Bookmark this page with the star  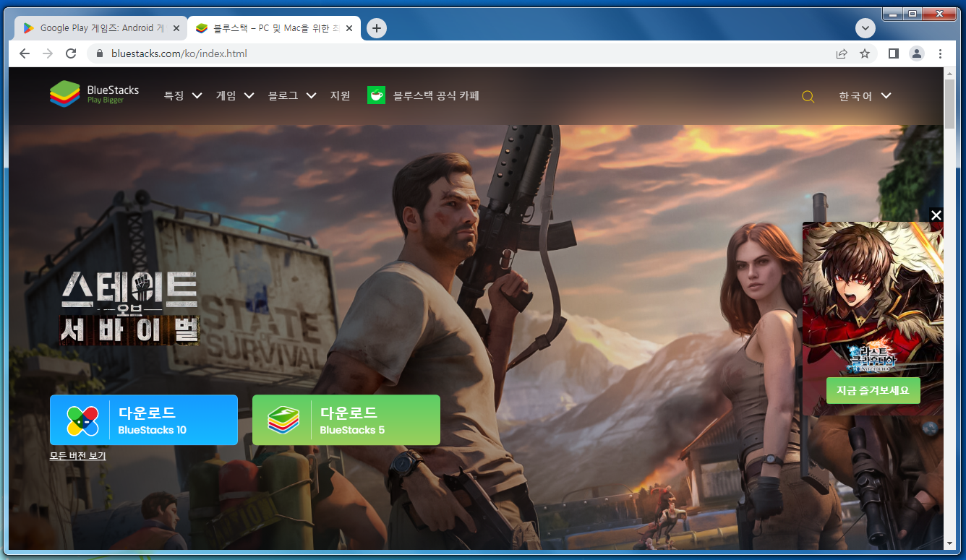[864, 53]
